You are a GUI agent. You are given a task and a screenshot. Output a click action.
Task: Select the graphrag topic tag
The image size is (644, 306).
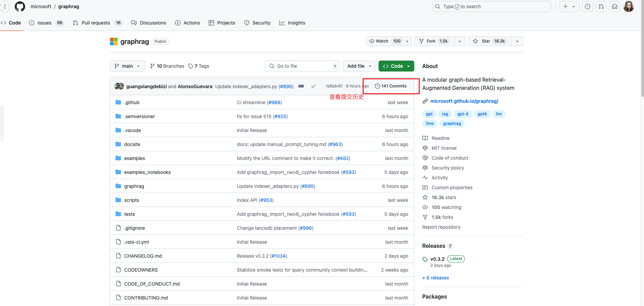[x=452, y=124]
